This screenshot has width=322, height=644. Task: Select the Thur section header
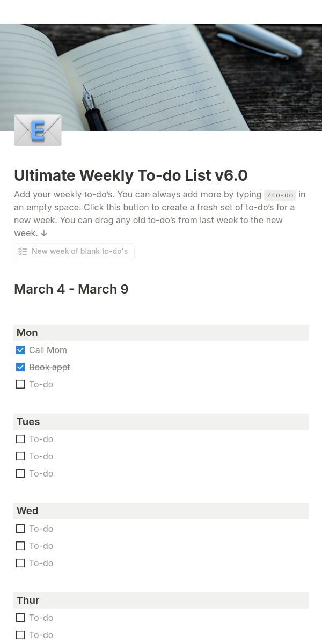(161, 601)
